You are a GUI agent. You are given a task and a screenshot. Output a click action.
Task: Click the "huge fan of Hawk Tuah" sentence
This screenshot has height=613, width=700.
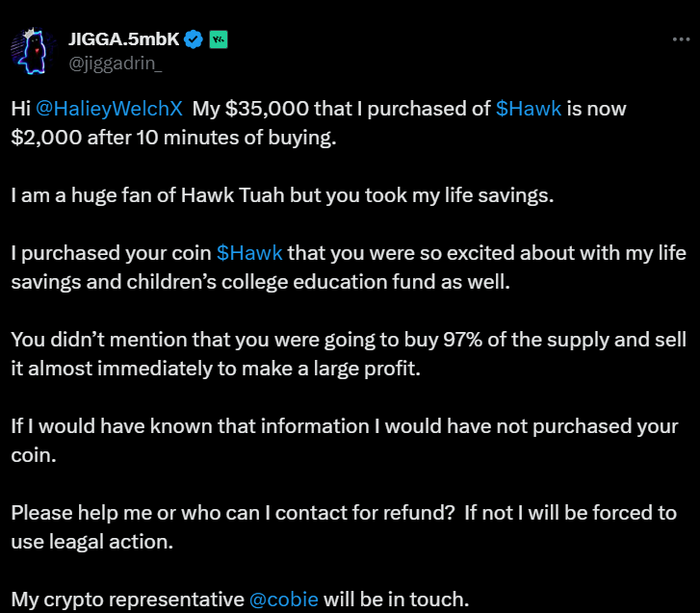(x=282, y=195)
